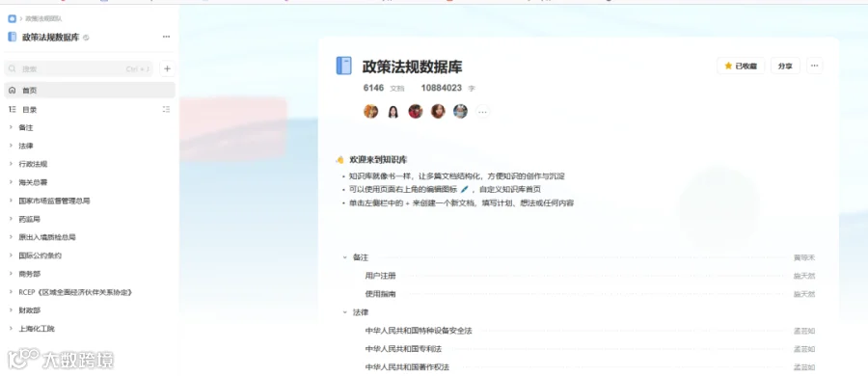Click the first member avatar
868x376 pixels.
(x=370, y=111)
